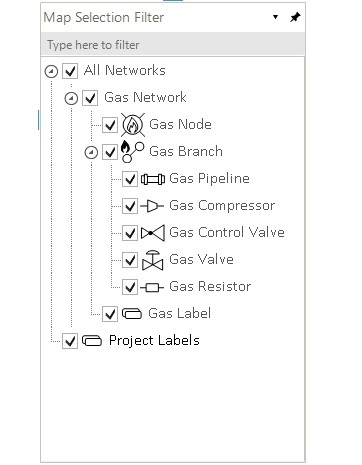
Task: Collapse the Gas Network tree node
Action: [x=71, y=98]
